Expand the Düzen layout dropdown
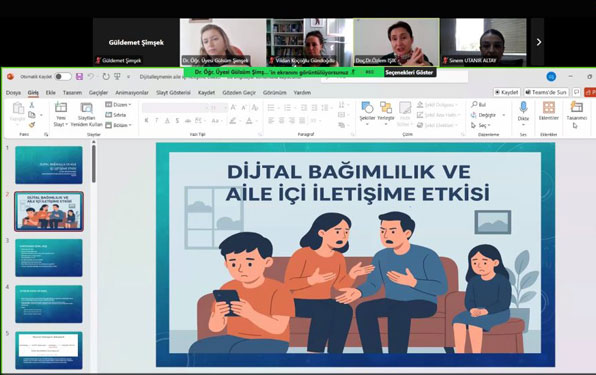Viewport: 596px width, 375px height. coord(118,104)
